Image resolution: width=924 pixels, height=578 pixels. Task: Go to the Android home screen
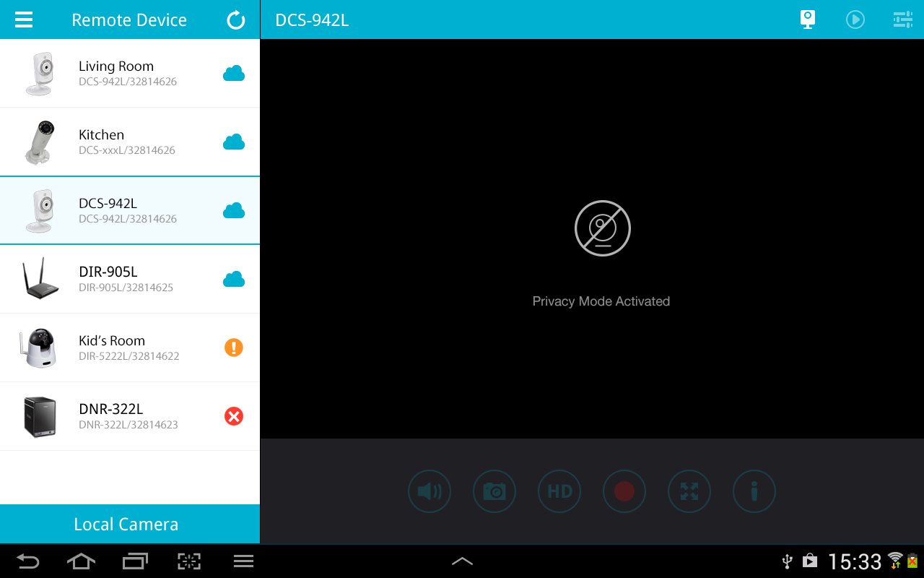point(81,561)
